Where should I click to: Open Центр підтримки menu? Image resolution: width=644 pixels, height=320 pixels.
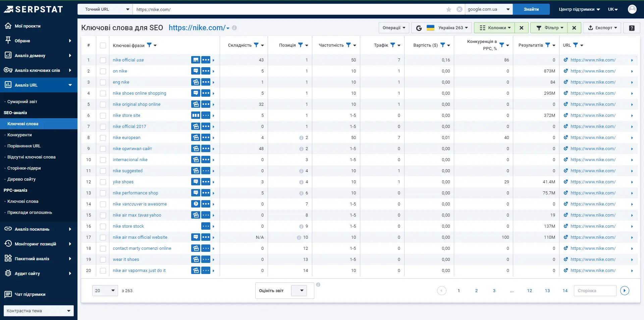click(579, 9)
